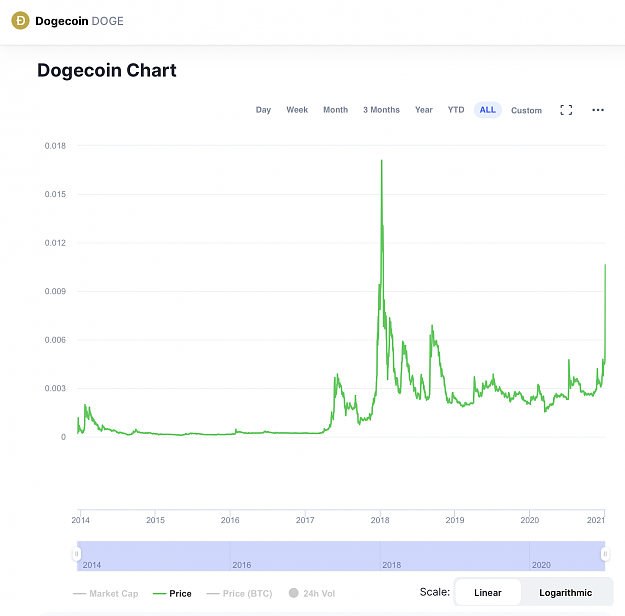
Task: Toggle Market Cap series visibility
Action: [106, 594]
